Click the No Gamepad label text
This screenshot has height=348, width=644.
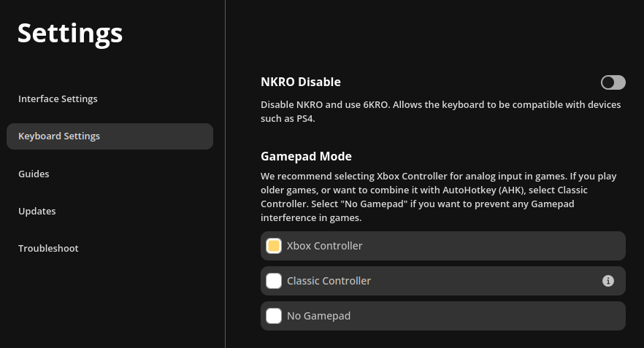[318, 316]
